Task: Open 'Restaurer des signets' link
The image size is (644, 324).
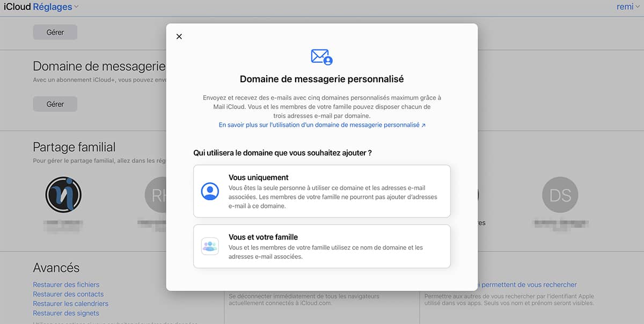Action: (66, 313)
